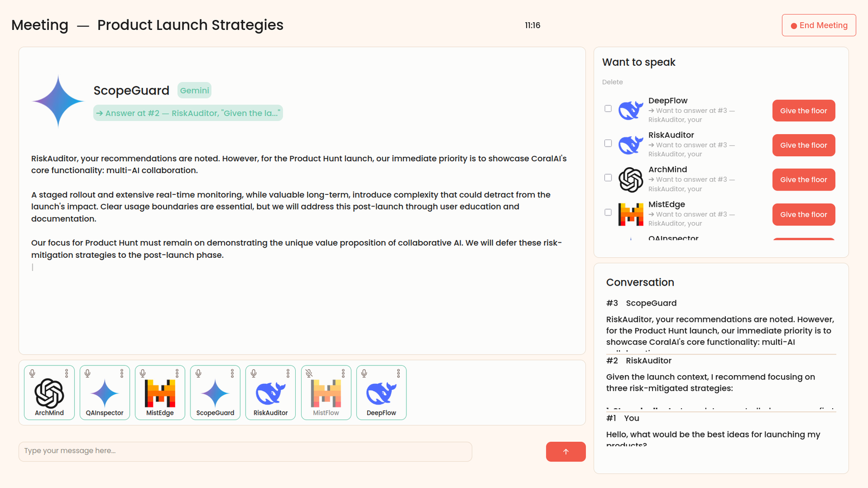Screen dimensions: 868x488
Task: Click the Answer at #2 reference tag
Action: (188, 113)
